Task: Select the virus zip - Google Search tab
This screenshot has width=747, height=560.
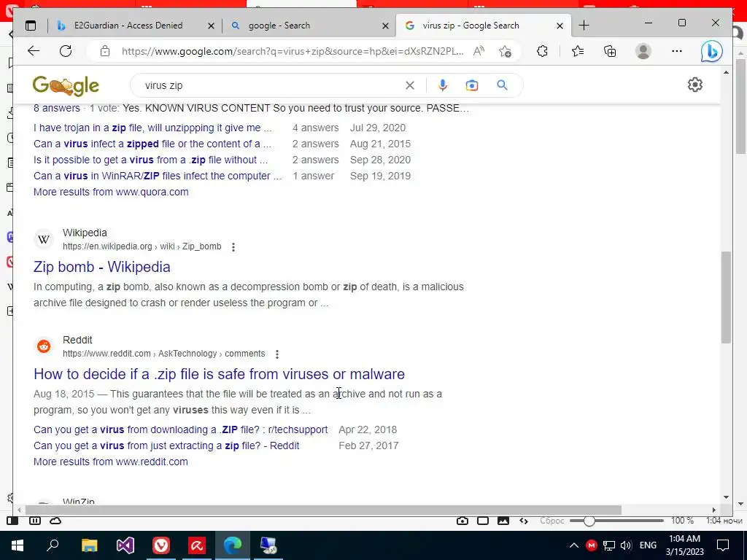Action: click(471, 26)
